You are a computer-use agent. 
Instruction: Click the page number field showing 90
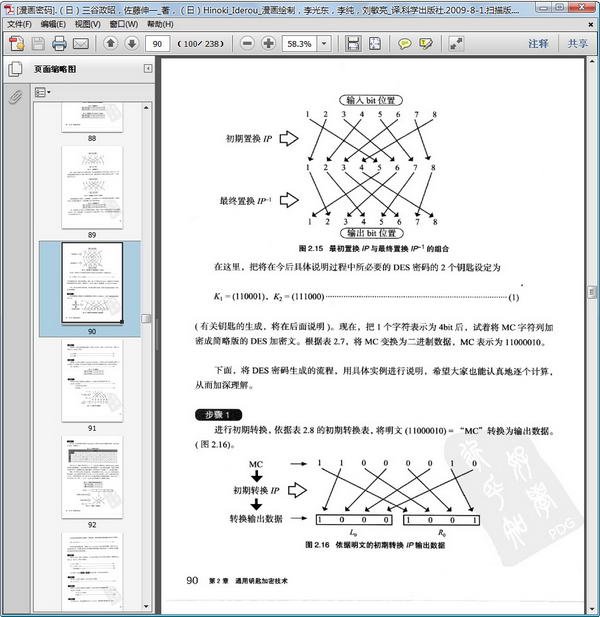click(157, 44)
